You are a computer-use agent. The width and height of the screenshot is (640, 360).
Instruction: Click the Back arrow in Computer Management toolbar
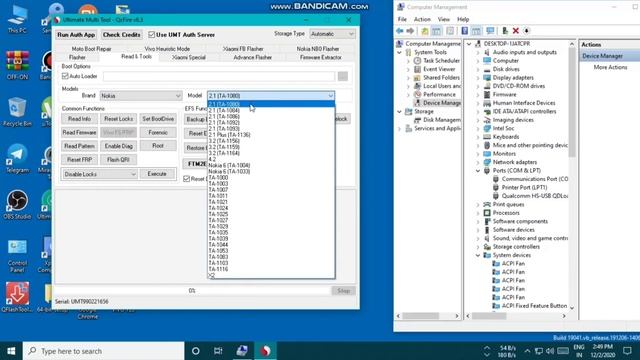coord(400,31)
